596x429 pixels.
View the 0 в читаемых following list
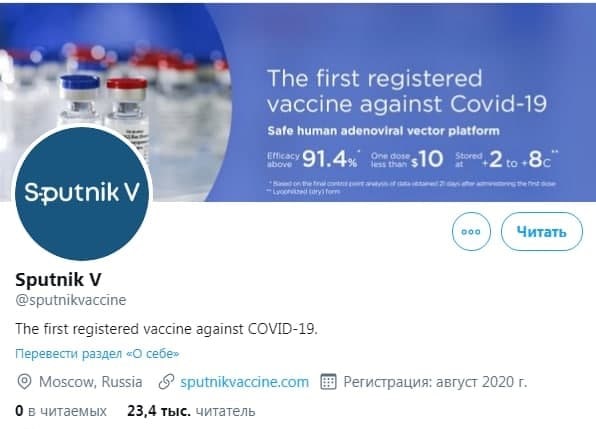coord(61,411)
